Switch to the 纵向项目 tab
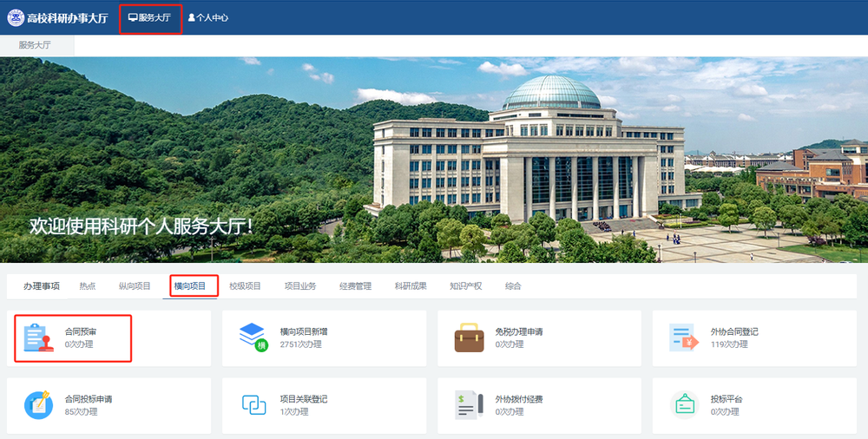Viewport: 868px width, 439px height. pyautogui.click(x=135, y=286)
